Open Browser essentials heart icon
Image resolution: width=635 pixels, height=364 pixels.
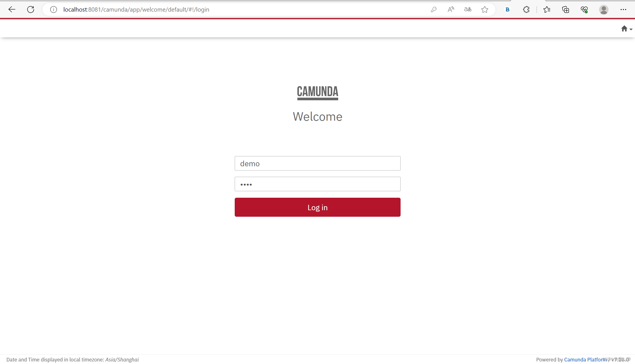click(x=584, y=9)
